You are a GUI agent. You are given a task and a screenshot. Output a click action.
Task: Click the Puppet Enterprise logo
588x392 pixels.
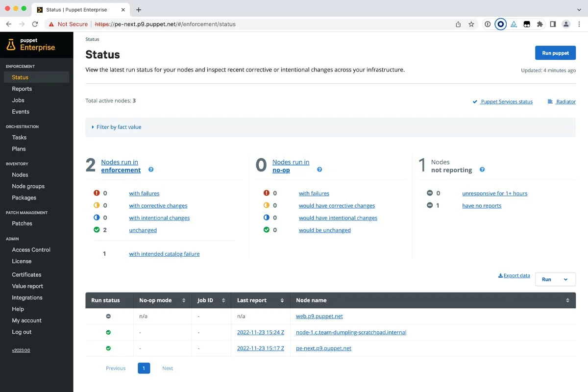pyautogui.click(x=30, y=45)
